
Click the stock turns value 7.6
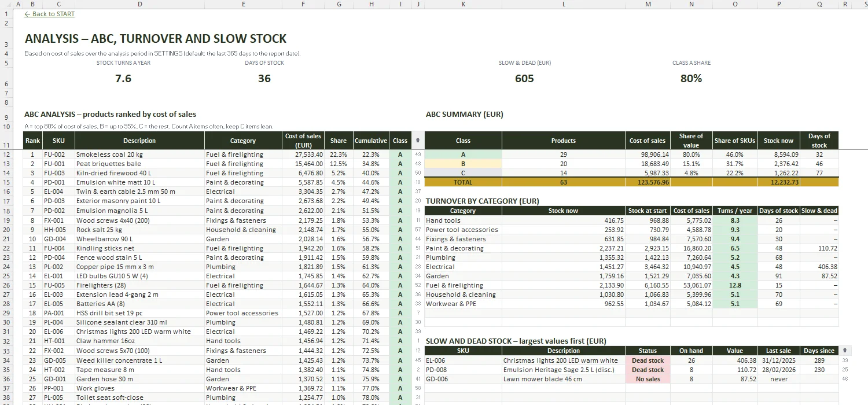click(123, 78)
